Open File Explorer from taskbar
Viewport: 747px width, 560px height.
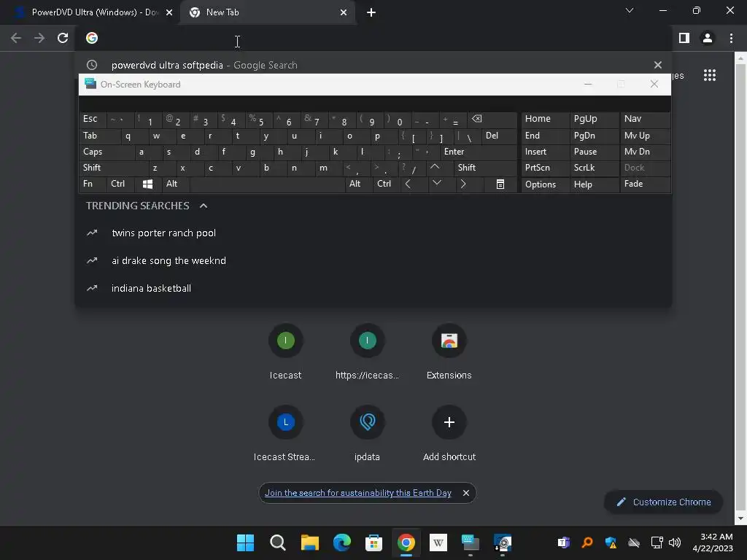(309, 542)
